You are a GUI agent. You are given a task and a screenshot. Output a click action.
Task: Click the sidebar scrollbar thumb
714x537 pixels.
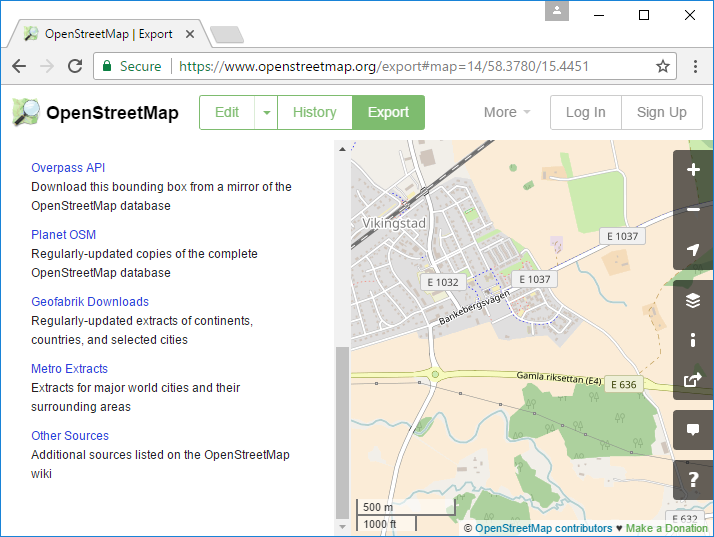342,433
